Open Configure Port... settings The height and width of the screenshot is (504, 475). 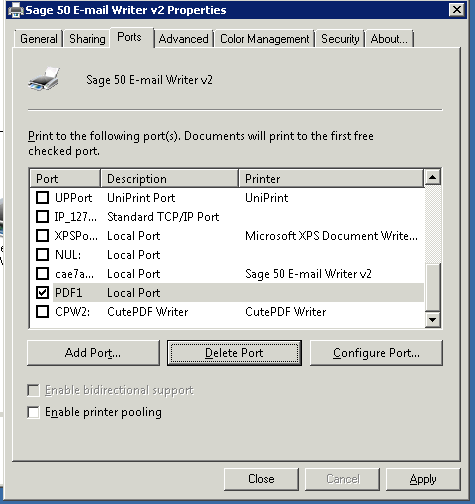[x=376, y=353]
